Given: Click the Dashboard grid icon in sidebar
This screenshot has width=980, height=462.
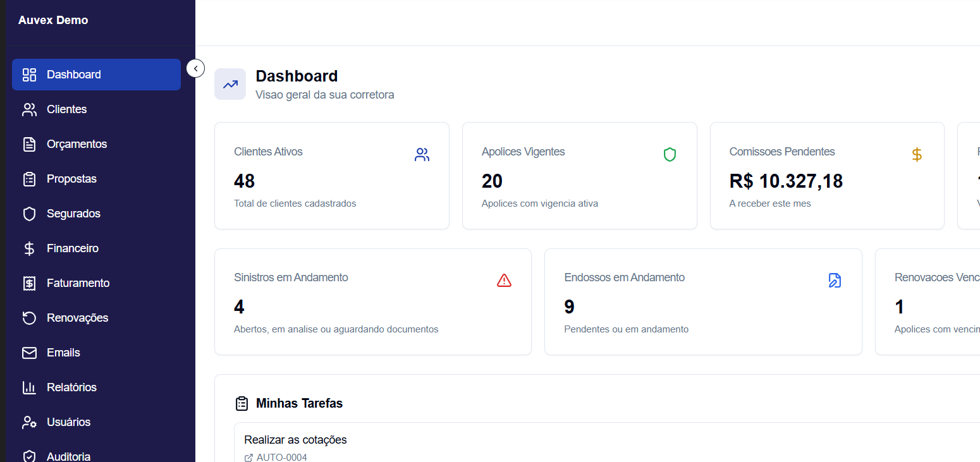Looking at the screenshot, I should pos(29,75).
